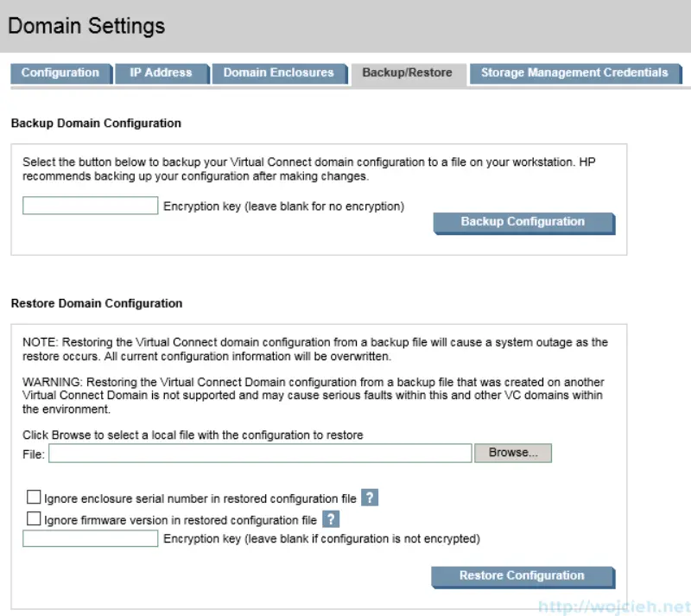Viewport: 691px width, 616px height.
Task: Switch to the Configuration tab
Action: click(x=60, y=73)
